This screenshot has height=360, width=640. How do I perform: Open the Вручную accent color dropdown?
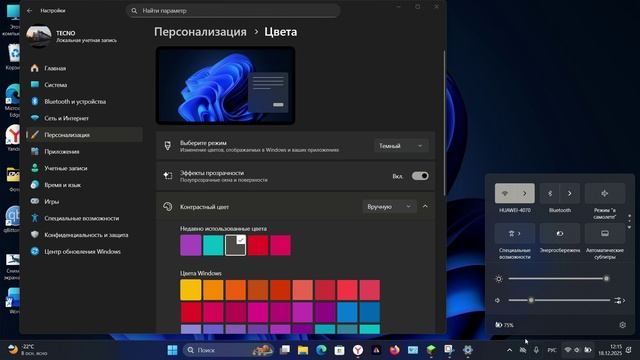(x=389, y=207)
